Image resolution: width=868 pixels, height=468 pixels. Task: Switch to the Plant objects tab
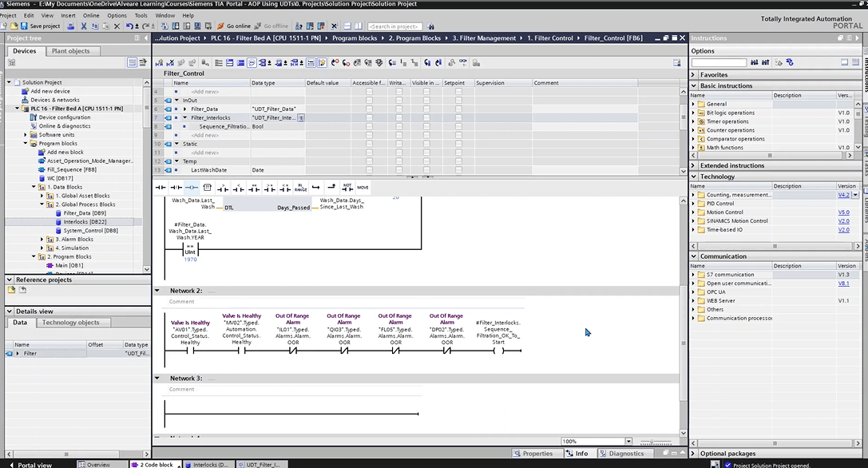click(x=70, y=51)
